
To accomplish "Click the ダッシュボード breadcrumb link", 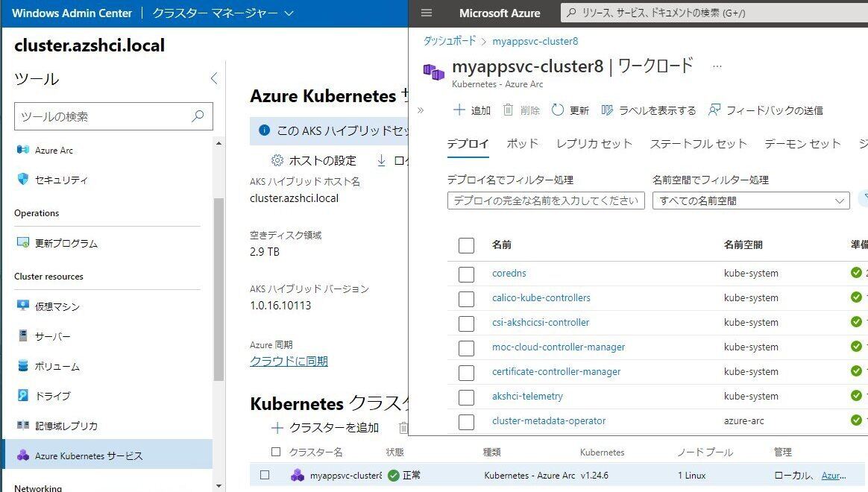I will (450, 41).
